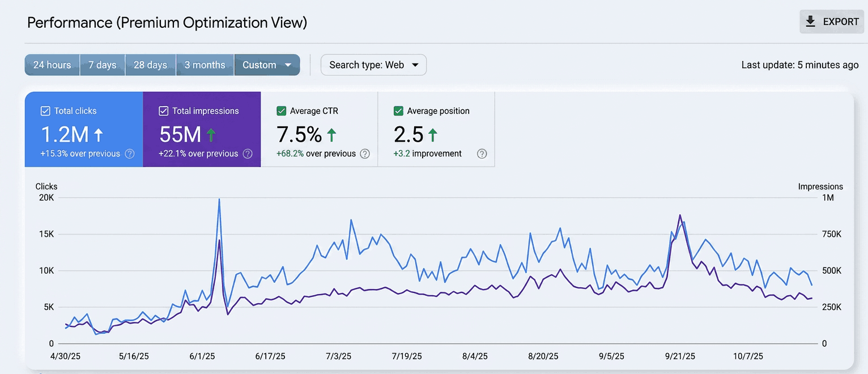The image size is (868, 374).
Task: Toggle the Total impressions checkbox
Action: (164, 111)
